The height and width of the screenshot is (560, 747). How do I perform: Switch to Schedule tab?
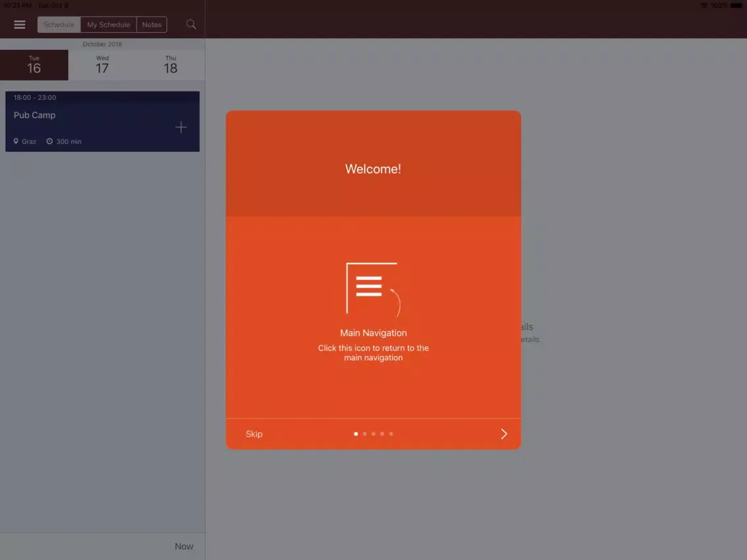click(59, 24)
